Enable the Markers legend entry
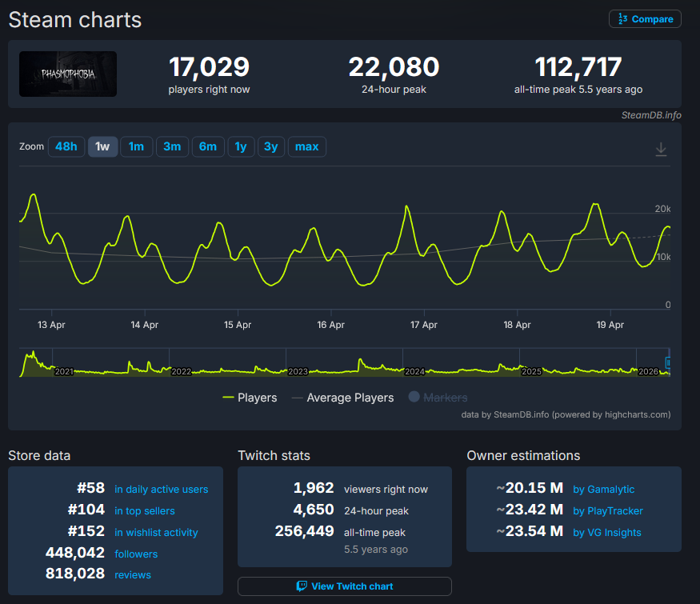The height and width of the screenshot is (604, 700). tap(438, 398)
